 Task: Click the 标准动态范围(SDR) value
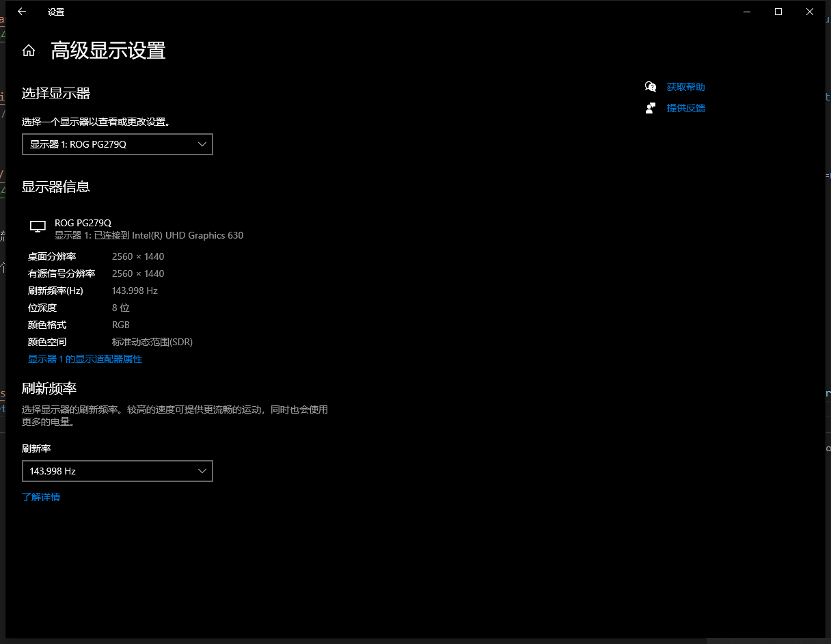[152, 342]
